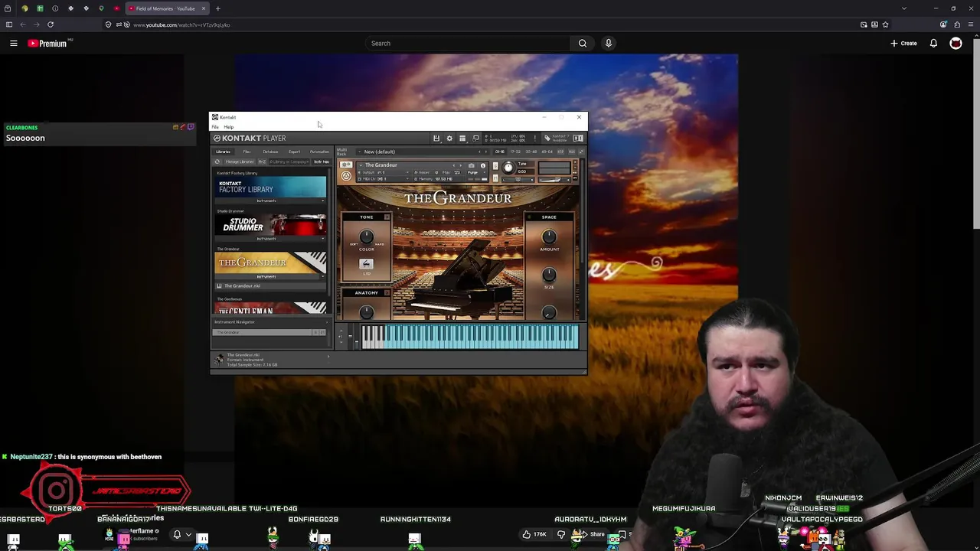The height and width of the screenshot is (551, 980).
Task: Expand the ANATOMY panel arrow
Action: pos(387,293)
